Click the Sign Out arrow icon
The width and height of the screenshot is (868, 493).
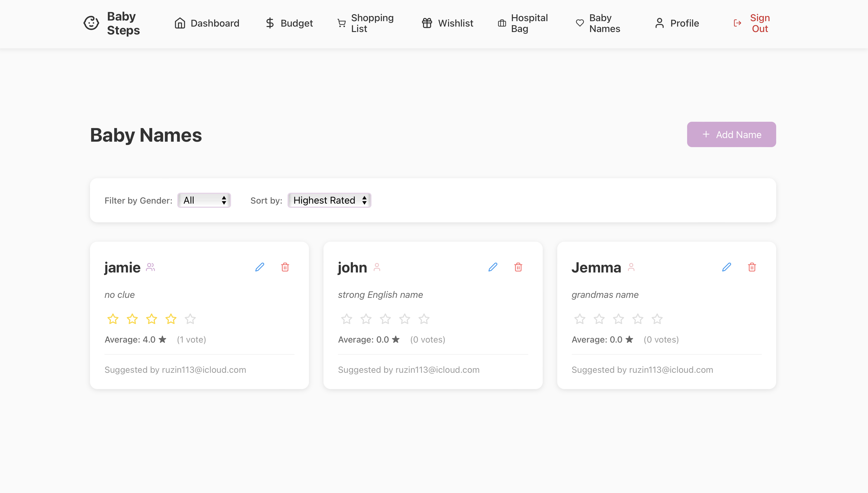[737, 23]
